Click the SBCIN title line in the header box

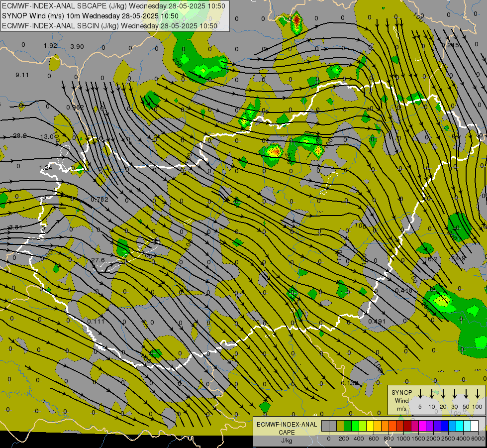pos(109,26)
